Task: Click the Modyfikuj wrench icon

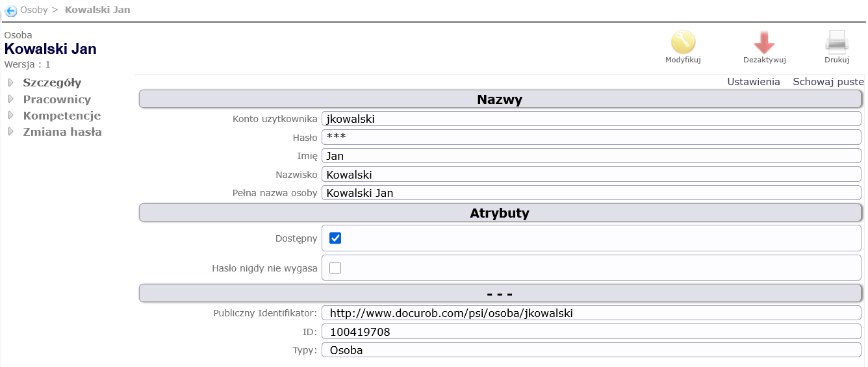Action: 683,42
